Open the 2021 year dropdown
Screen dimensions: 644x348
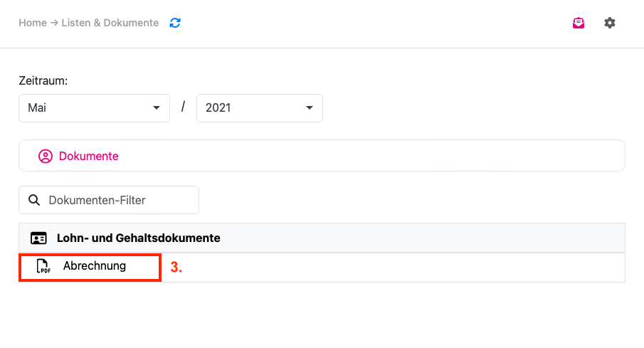[x=260, y=108]
